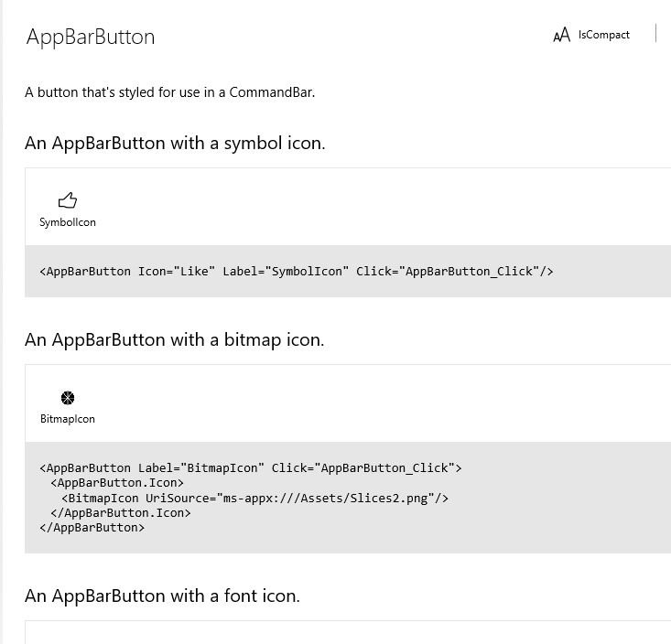Click the AA font size icon
Image resolution: width=671 pixels, height=644 pixels.
tap(562, 36)
